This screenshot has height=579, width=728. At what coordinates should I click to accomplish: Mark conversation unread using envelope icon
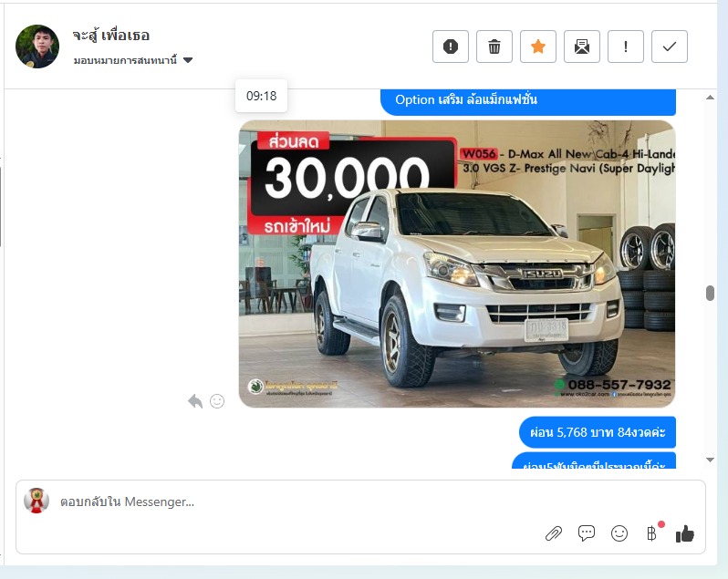pos(582,47)
